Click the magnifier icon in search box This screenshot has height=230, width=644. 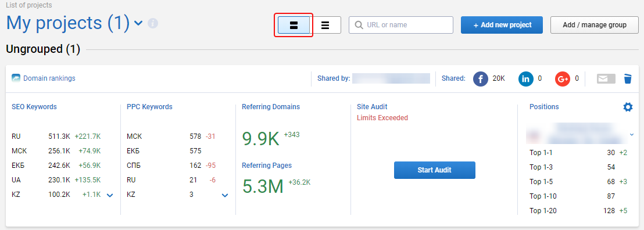(x=359, y=25)
